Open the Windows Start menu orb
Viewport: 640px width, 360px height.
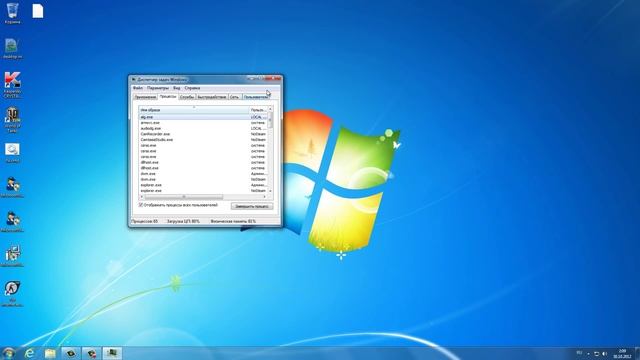8,353
